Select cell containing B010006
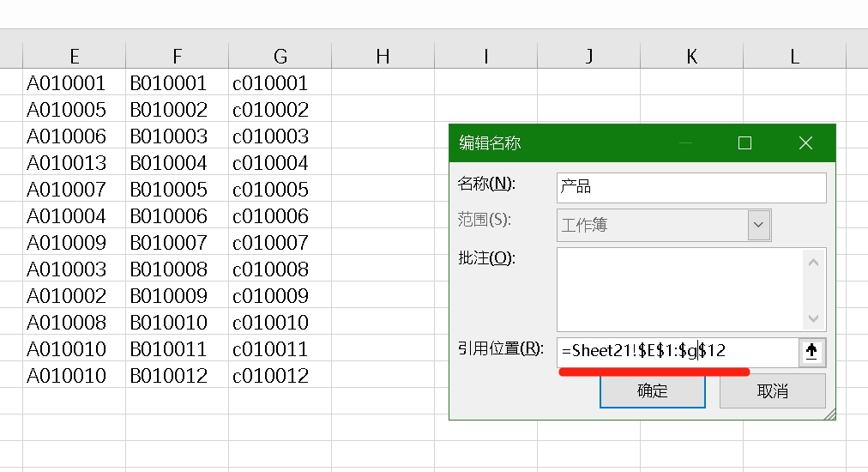Screen dimensions: 868x472 click(x=178, y=215)
